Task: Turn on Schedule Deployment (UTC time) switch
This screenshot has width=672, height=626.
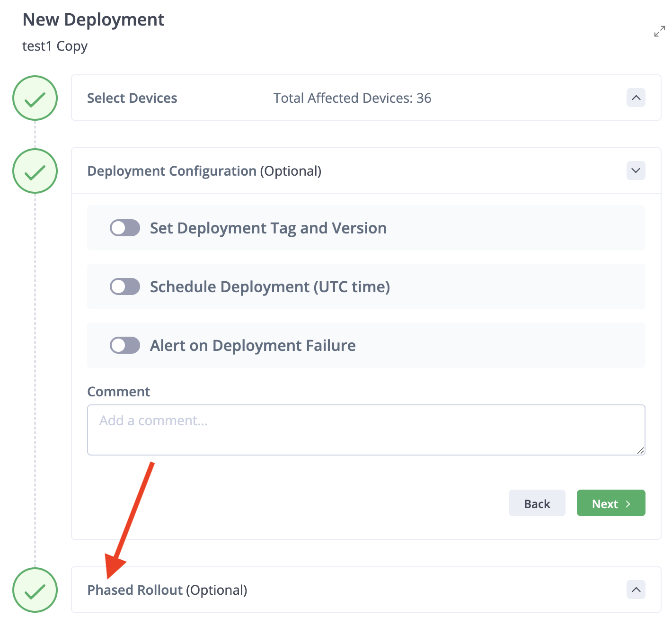Action: point(125,286)
